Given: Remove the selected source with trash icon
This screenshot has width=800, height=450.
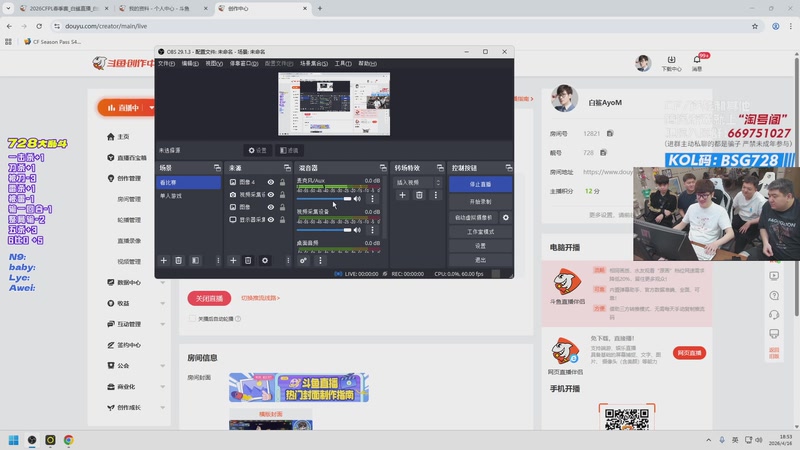Looking at the screenshot, I should pyautogui.click(x=248, y=260).
